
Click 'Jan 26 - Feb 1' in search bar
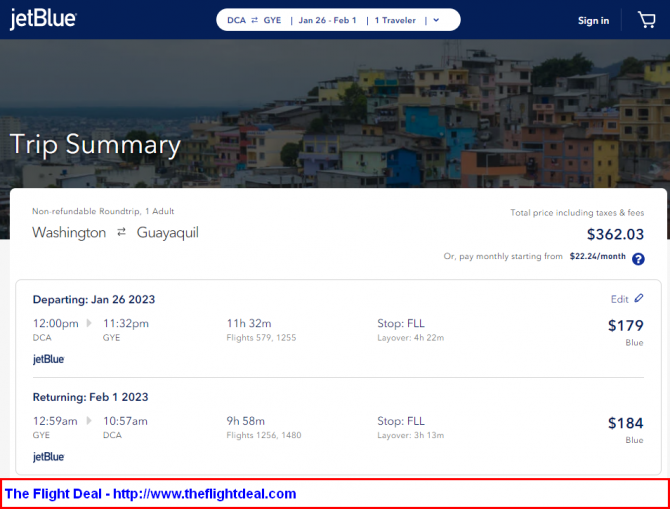click(327, 20)
